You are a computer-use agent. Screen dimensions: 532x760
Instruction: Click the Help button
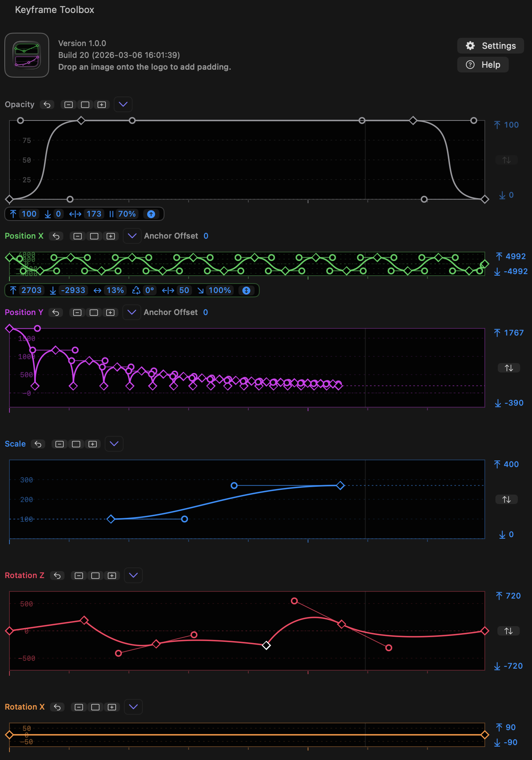(483, 65)
